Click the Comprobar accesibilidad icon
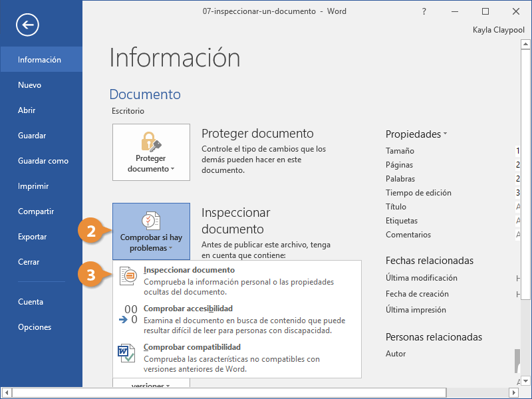The width and height of the screenshot is (532, 399). tap(128, 314)
